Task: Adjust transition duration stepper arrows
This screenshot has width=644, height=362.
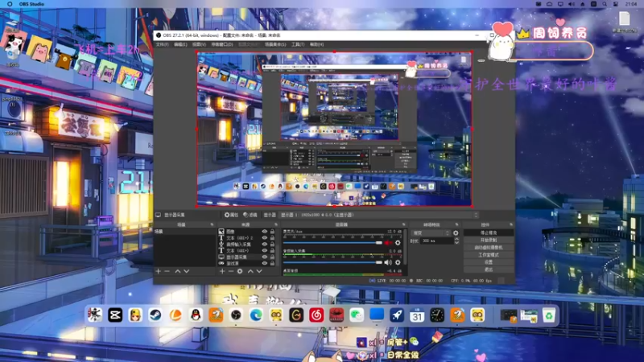Action: click(x=456, y=241)
